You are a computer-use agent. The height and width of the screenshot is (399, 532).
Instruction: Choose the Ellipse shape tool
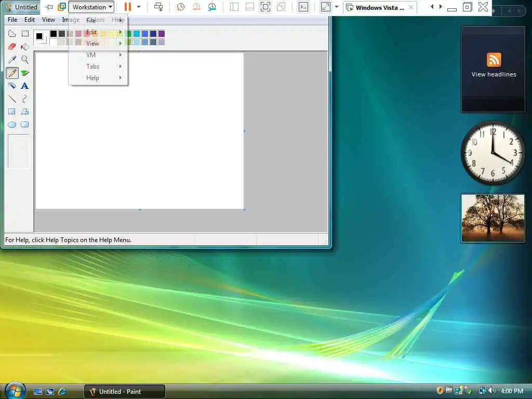(x=12, y=125)
